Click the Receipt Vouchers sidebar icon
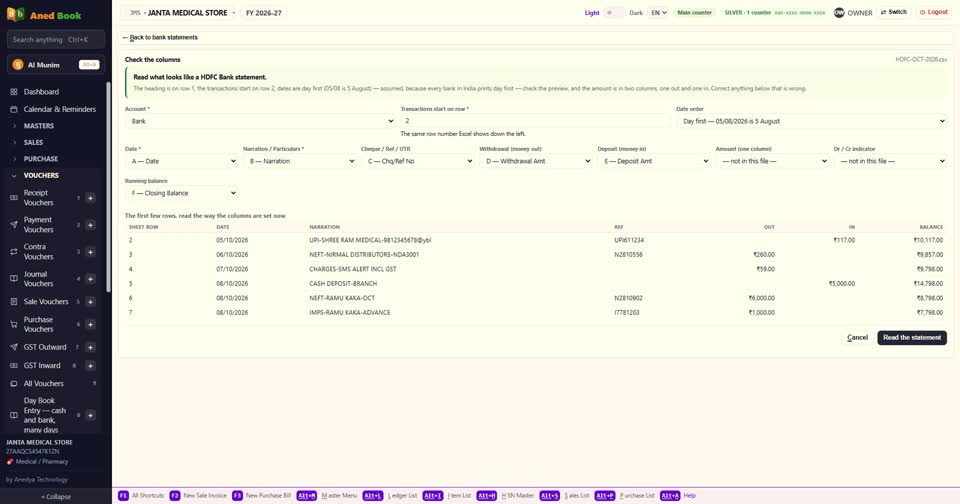This screenshot has width=960, height=504. pyautogui.click(x=13, y=198)
